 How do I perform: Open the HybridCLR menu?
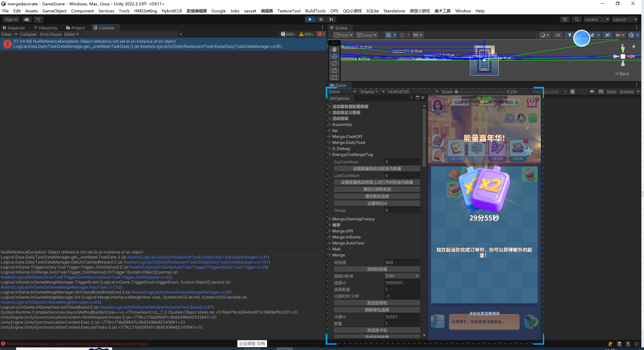point(172,11)
